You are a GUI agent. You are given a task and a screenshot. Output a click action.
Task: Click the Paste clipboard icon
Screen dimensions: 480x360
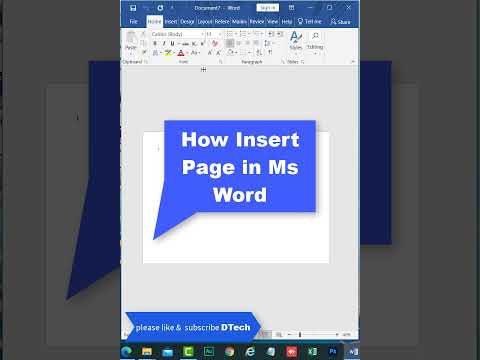click(131, 38)
